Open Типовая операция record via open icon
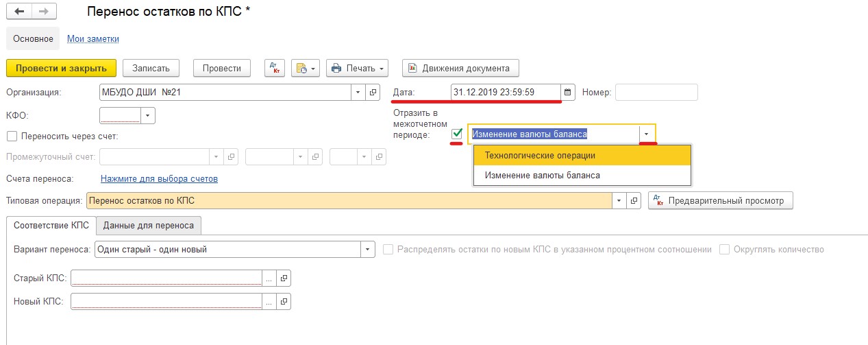Image resolution: width=868 pixels, height=345 pixels. [634, 201]
